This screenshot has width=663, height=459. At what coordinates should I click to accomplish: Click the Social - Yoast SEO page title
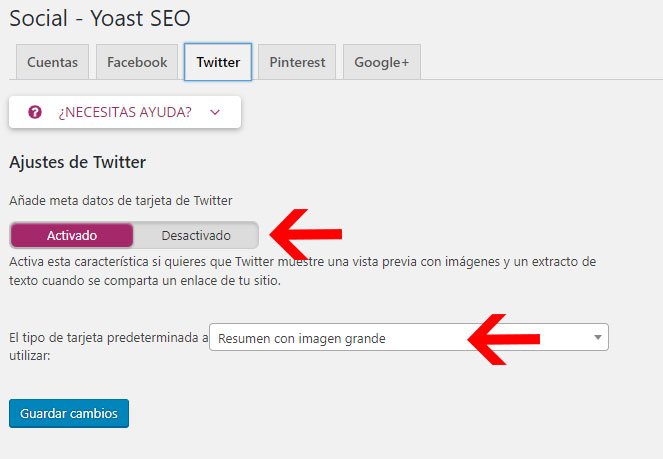pyautogui.click(x=100, y=18)
